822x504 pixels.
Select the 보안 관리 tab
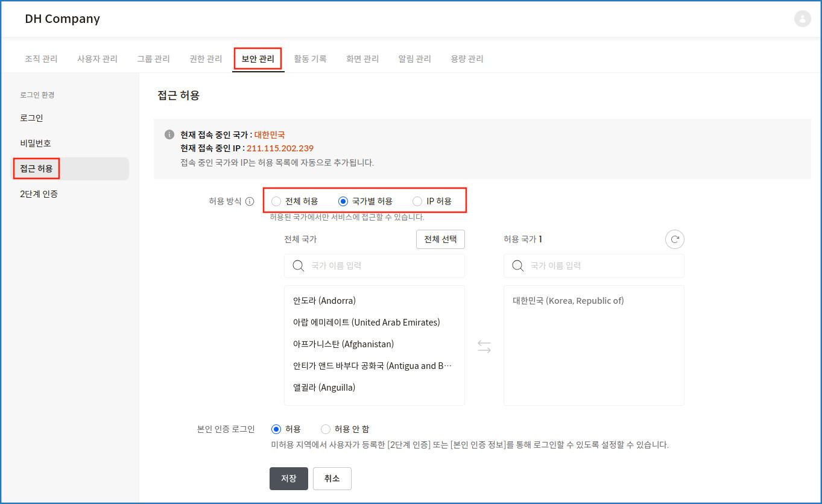coord(258,59)
